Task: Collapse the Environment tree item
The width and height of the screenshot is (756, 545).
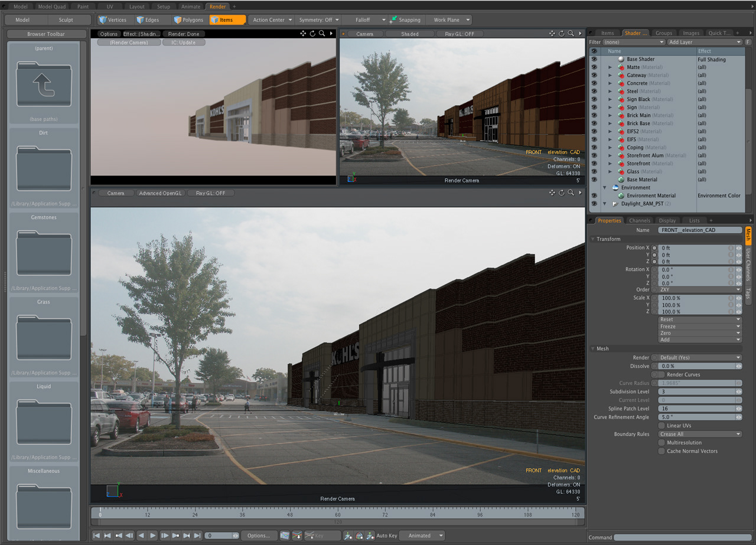Action: (x=604, y=187)
